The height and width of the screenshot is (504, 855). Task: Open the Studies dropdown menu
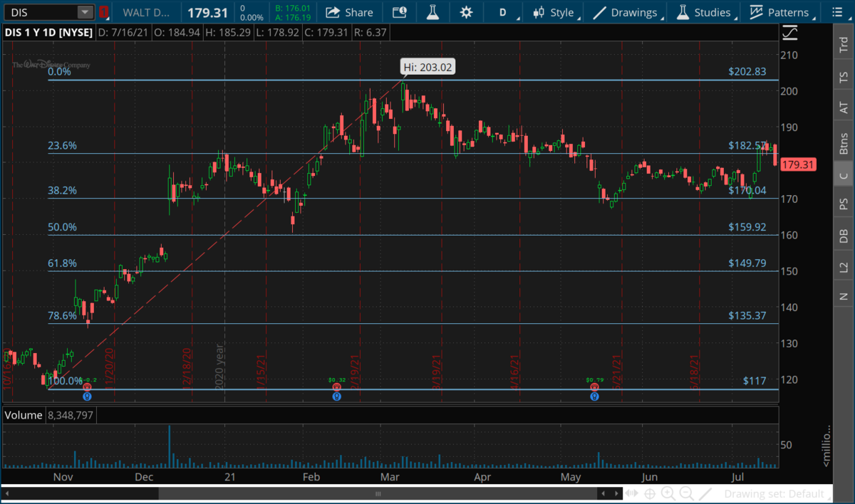click(705, 12)
